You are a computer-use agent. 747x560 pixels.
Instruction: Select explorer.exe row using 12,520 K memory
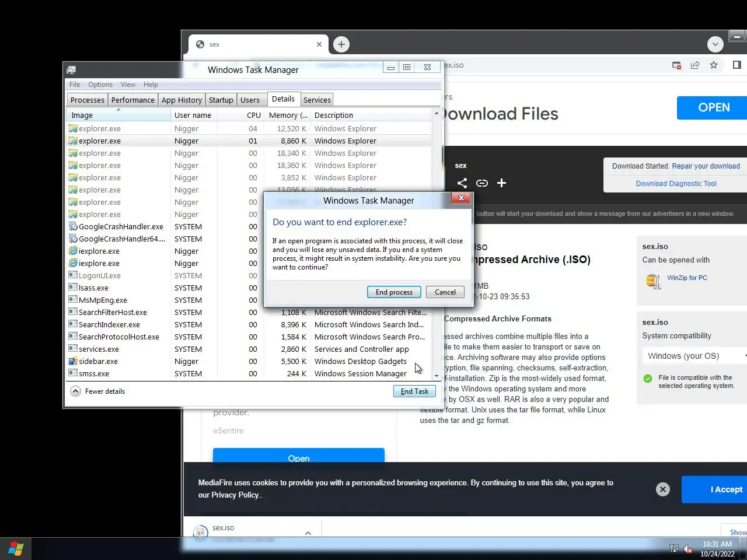(x=249, y=128)
